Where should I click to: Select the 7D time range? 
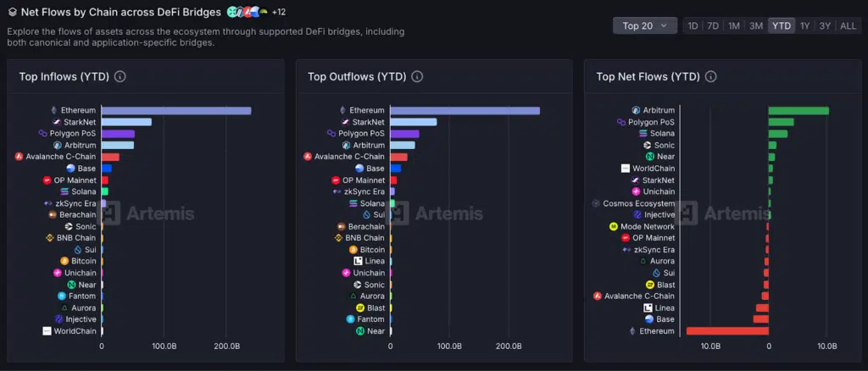tap(713, 25)
